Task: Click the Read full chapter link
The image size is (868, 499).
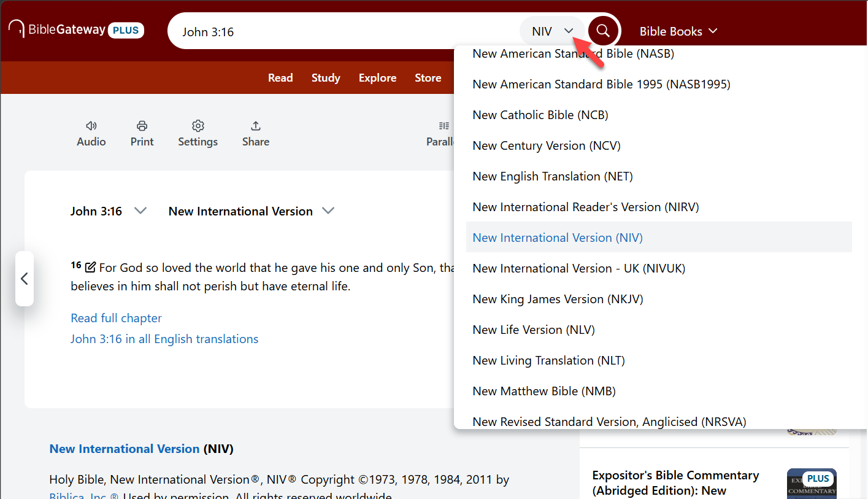Action: point(116,318)
